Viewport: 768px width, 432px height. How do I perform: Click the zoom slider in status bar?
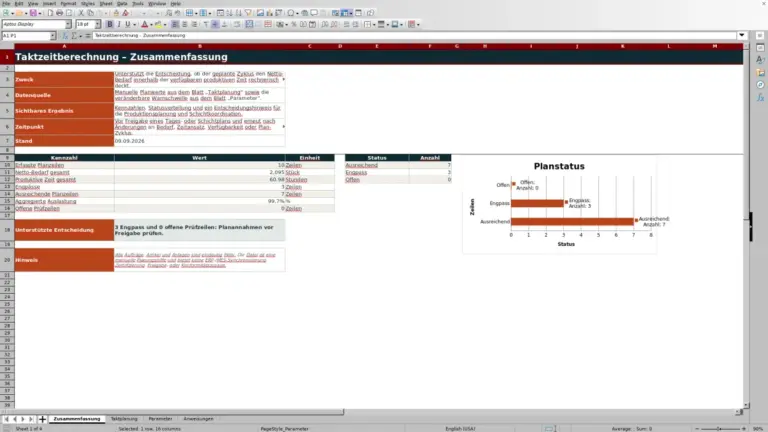[720, 429]
